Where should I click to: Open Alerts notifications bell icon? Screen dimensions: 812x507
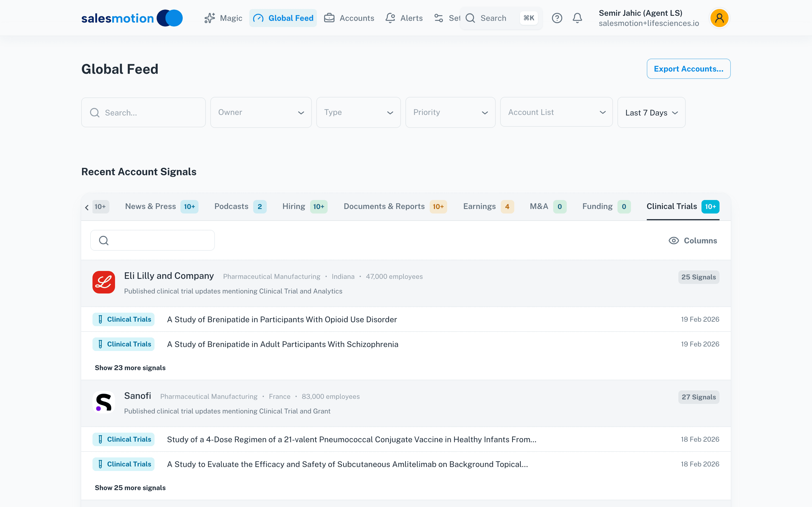(x=390, y=18)
